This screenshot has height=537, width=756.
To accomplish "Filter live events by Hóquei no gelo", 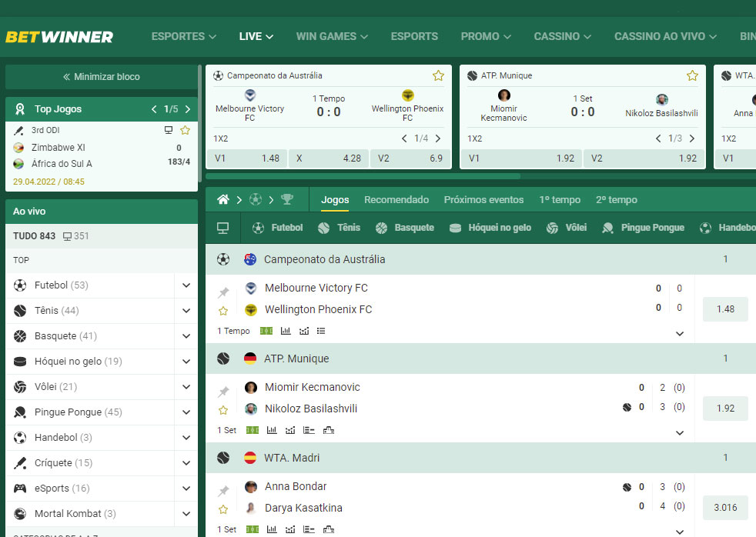I will pos(490,228).
